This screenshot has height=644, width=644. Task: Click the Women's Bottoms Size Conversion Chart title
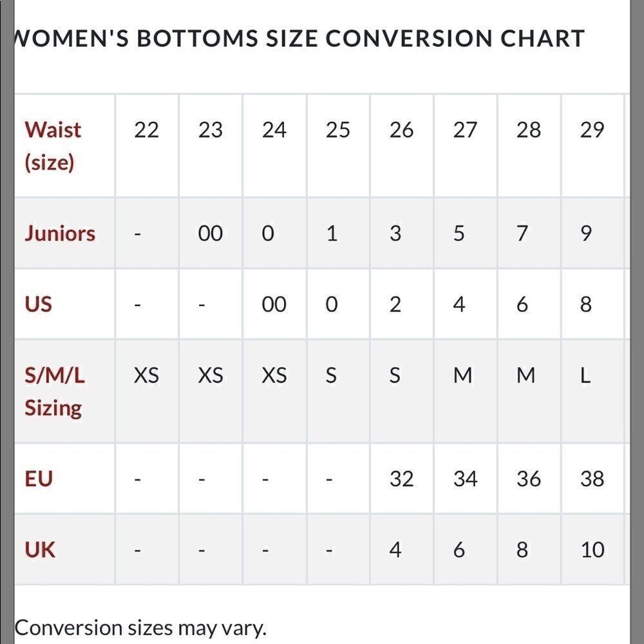point(299,38)
